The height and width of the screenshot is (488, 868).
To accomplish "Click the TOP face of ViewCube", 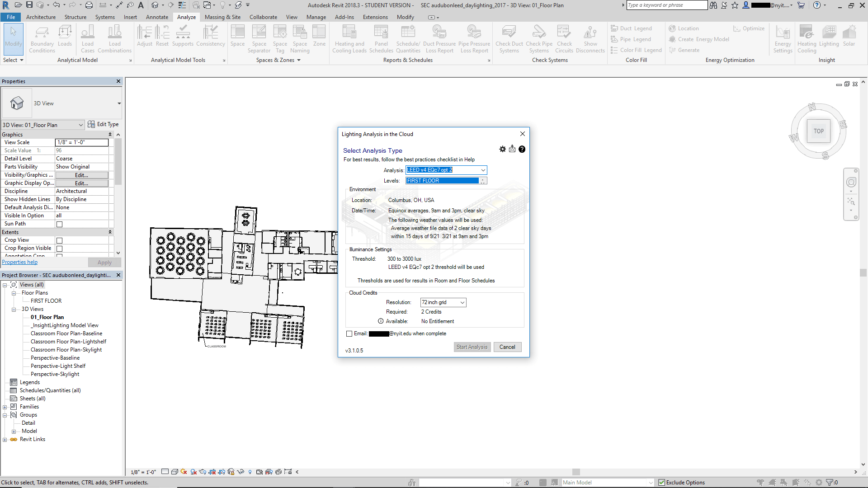I will pyautogui.click(x=818, y=131).
